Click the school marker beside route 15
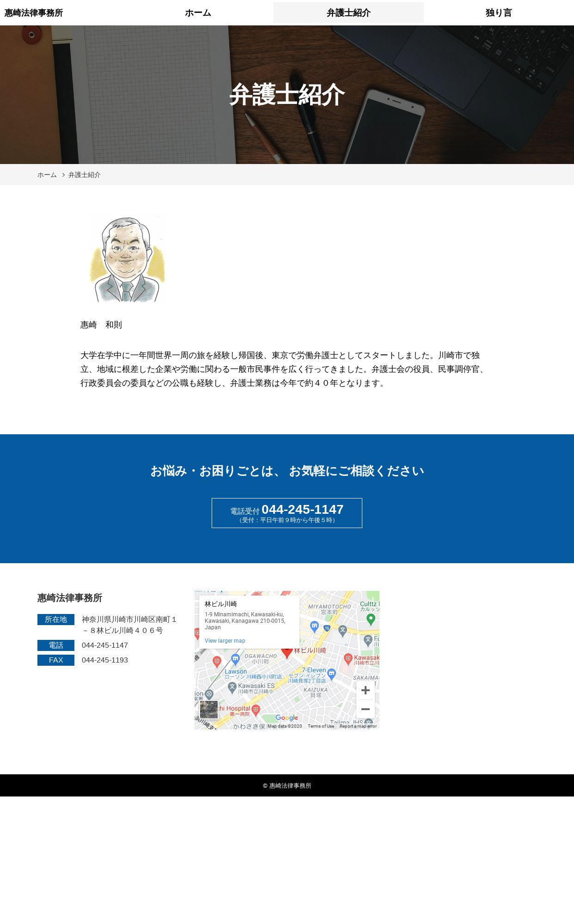The image size is (574, 924). point(342,631)
